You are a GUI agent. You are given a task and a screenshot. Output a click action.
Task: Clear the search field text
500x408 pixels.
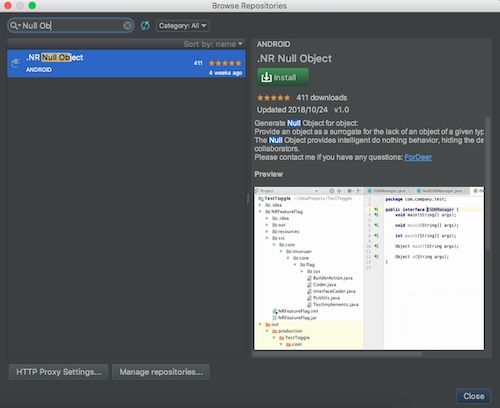click(x=127, y=26)
